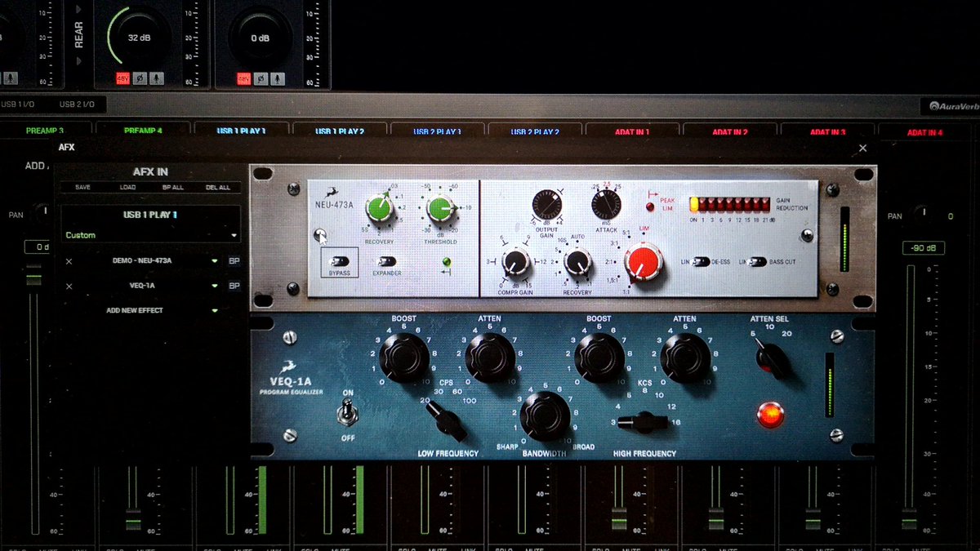Click the mic icon on the 0 dB preamp
This screenshot has width=980, height=551.
pyautogui.click(x=276, y=78)
